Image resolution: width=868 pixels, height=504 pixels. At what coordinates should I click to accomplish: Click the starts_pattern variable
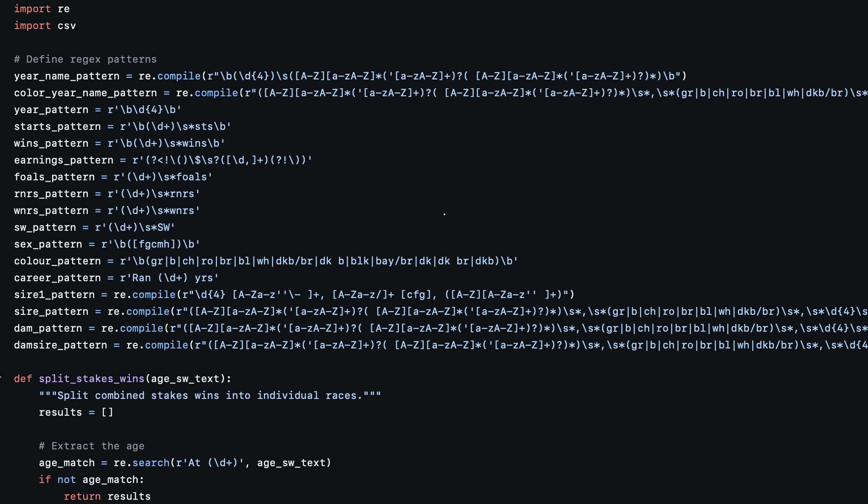58,127
